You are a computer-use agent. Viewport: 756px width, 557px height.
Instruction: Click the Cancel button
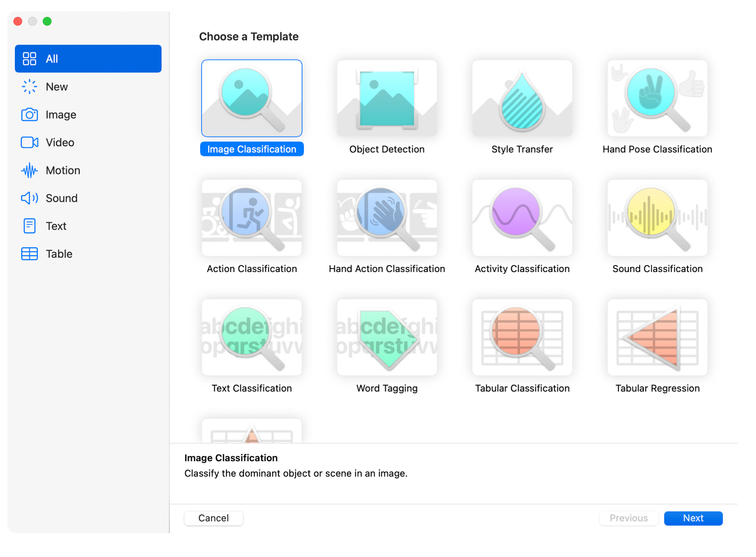tap(213, 518)
